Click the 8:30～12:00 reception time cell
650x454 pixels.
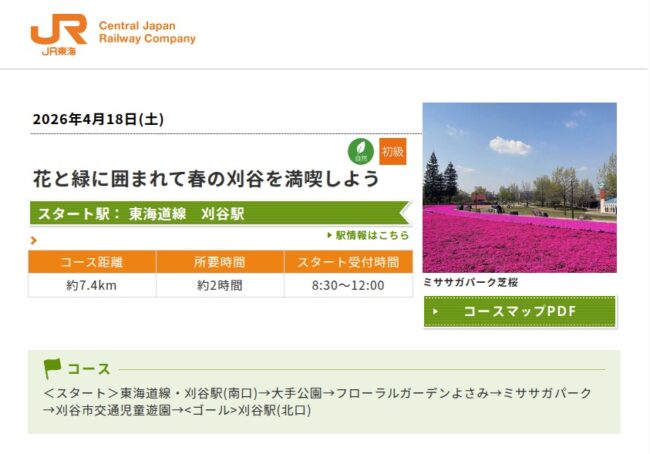(x=348, y=285)
